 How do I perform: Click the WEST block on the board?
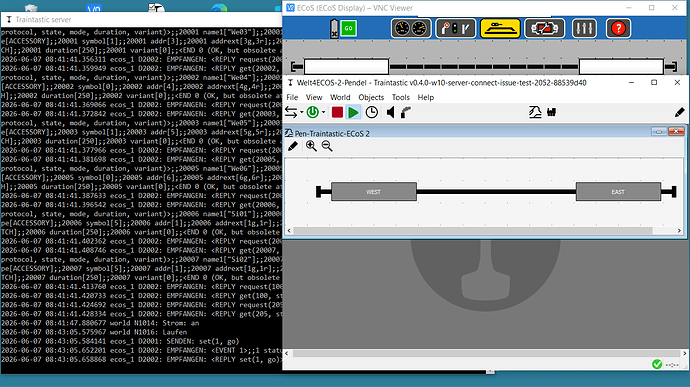click(x=374, y=192)
